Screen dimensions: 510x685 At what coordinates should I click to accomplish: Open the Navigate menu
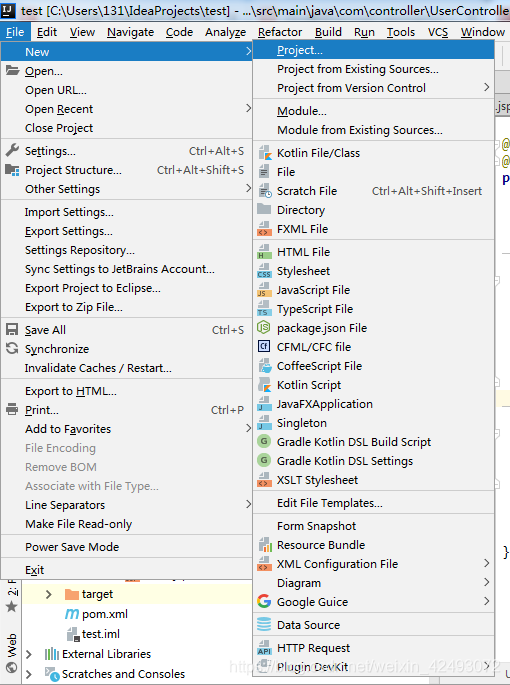(x=130, y=32)
